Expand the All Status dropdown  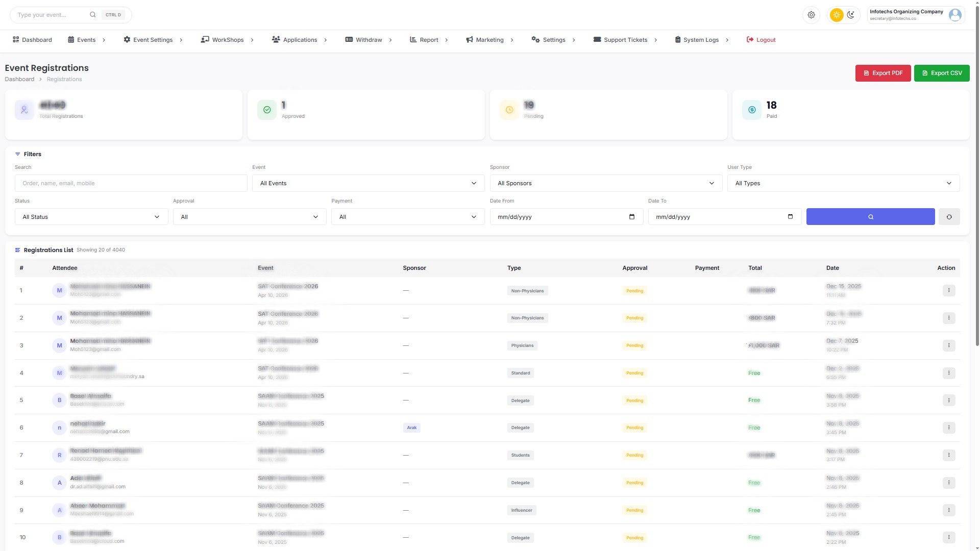(x=91, y=217)
